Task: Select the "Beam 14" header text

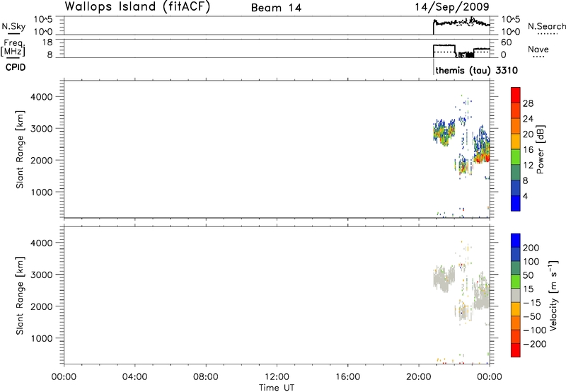Action: 276,8
